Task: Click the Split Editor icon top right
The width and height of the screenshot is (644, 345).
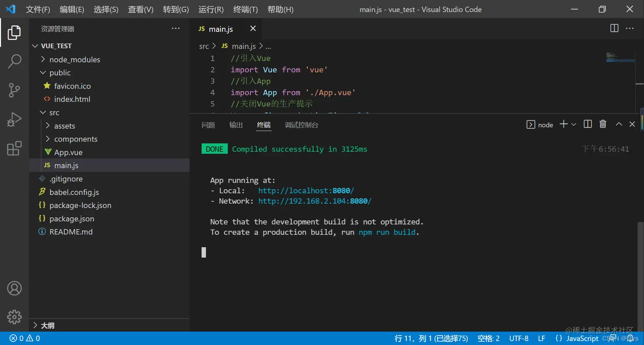Action: point(614,28)
